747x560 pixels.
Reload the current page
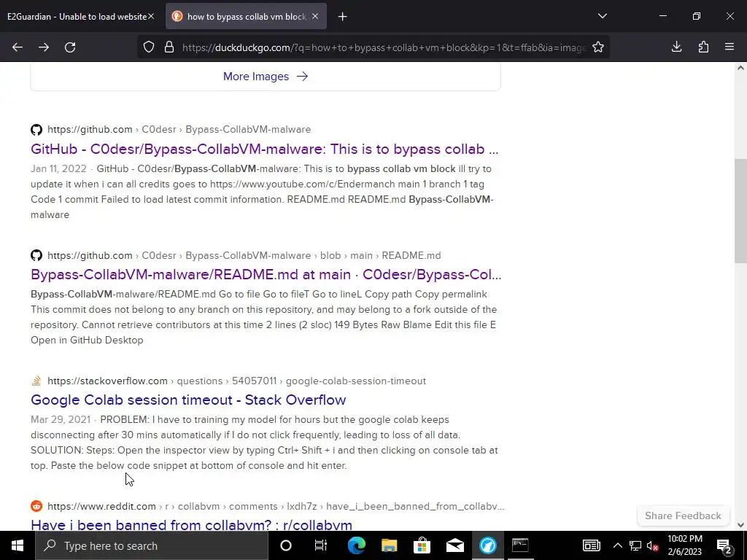coord(70,47)
